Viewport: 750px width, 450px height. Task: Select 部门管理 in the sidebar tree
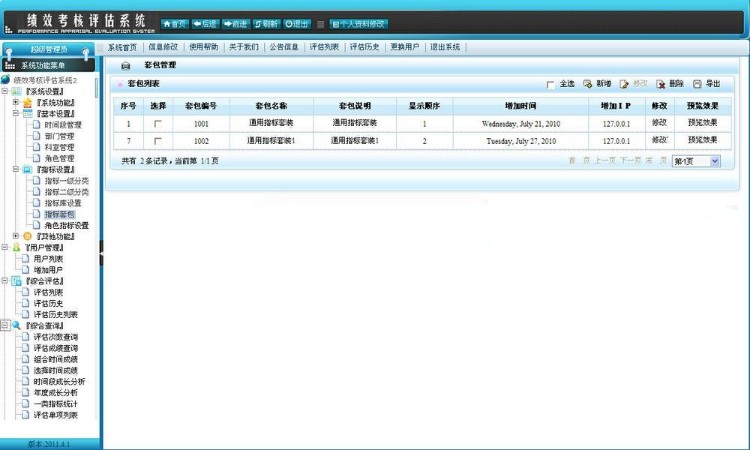point(59,136)
